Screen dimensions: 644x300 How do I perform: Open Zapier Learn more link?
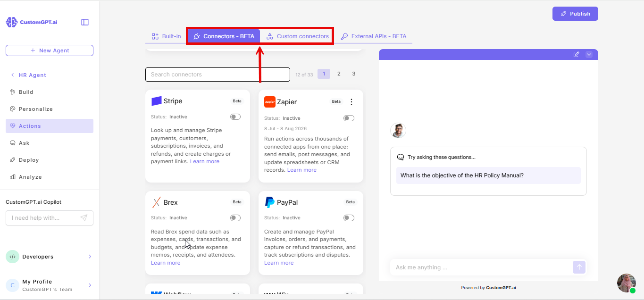(x=302, y=170)
